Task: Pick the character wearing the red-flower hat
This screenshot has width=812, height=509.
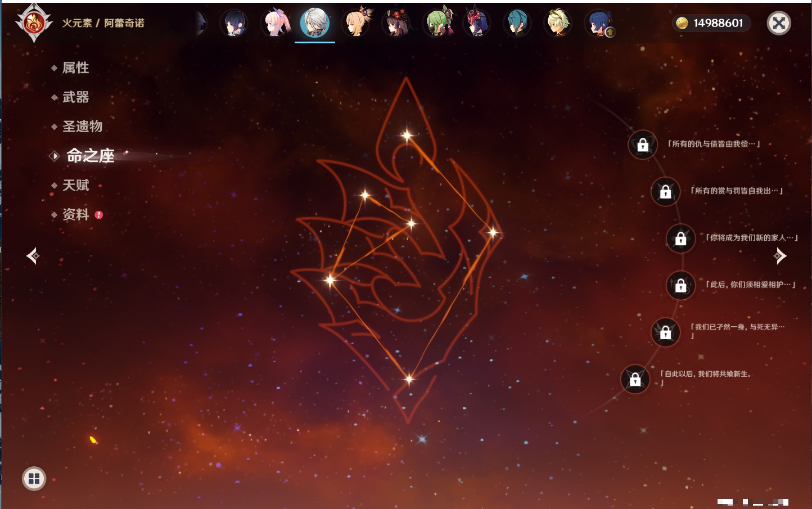Action: 397,23
